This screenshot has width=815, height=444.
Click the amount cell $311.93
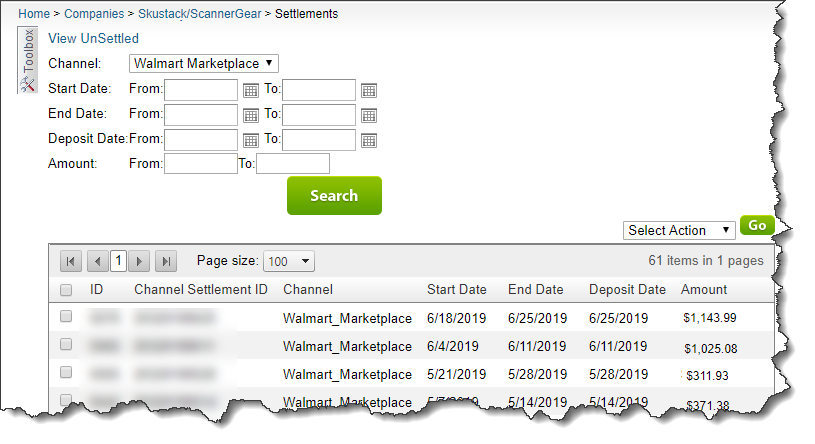[x=707, y=375]
